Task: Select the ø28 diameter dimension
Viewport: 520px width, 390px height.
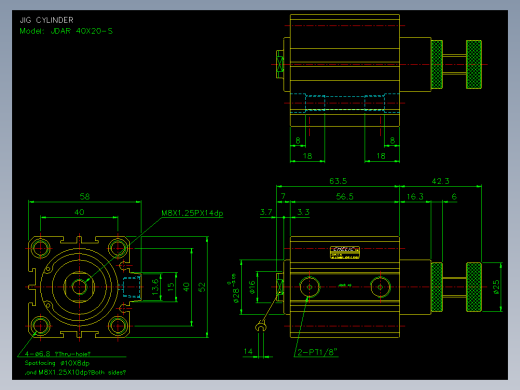Action: click(235, 289)
